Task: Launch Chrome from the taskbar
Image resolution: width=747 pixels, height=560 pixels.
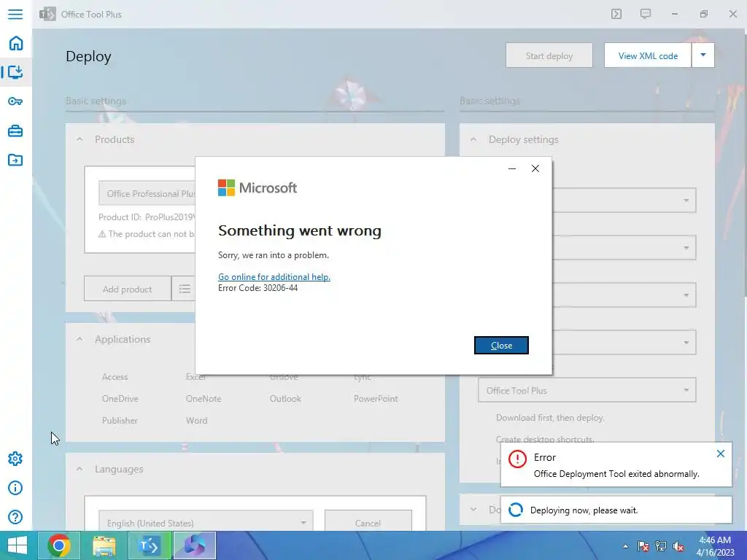Action: coord(59,545)
